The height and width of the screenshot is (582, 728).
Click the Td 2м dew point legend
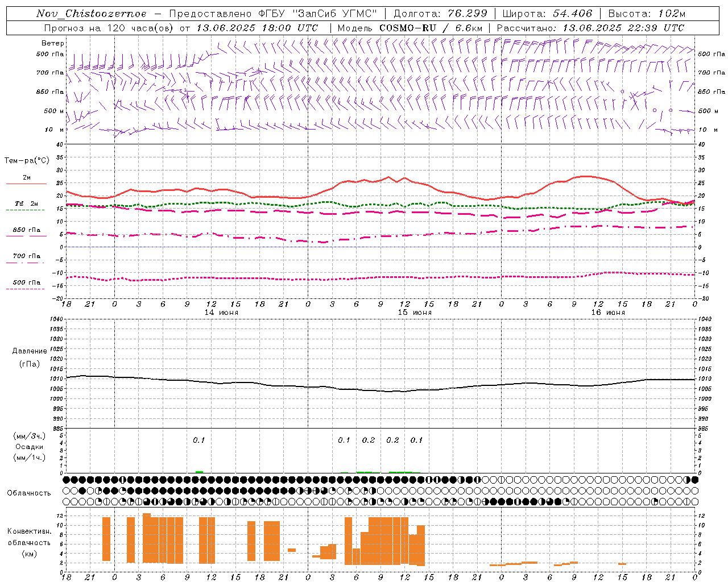26,204
